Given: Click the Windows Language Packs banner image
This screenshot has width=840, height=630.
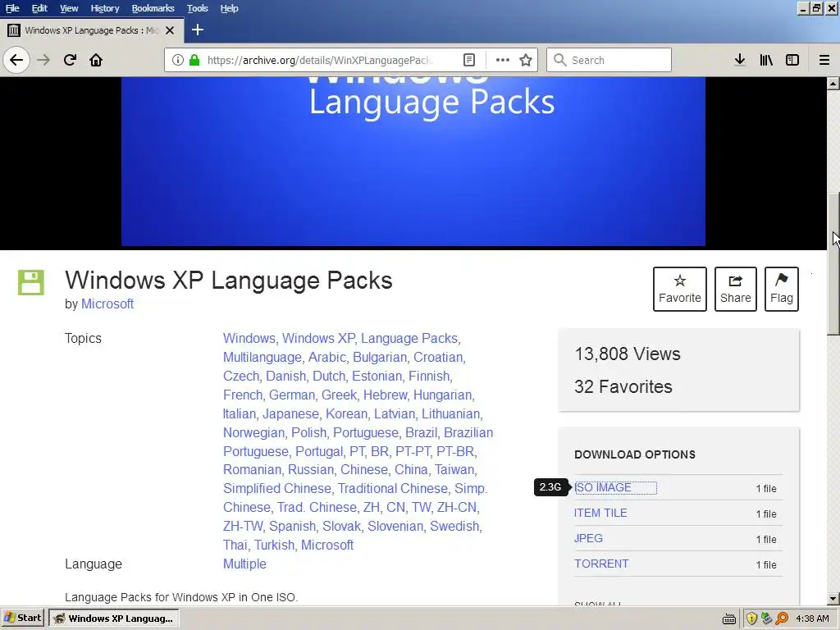Looking at the screenshot, I should point(413,162).
